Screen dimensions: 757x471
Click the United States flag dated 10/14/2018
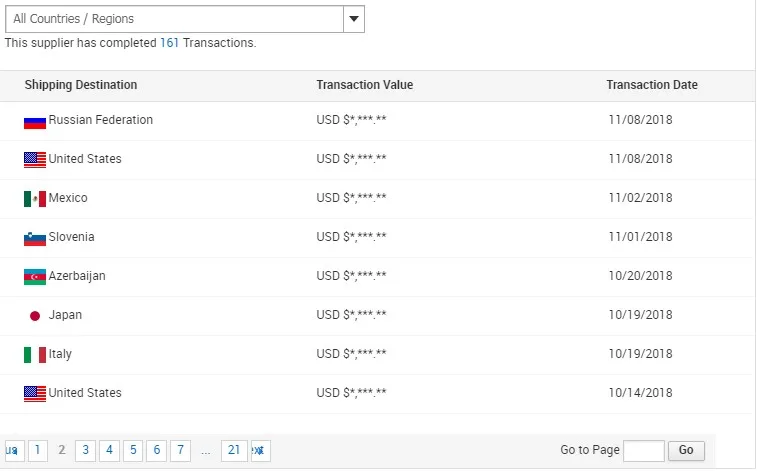(35, 394)
